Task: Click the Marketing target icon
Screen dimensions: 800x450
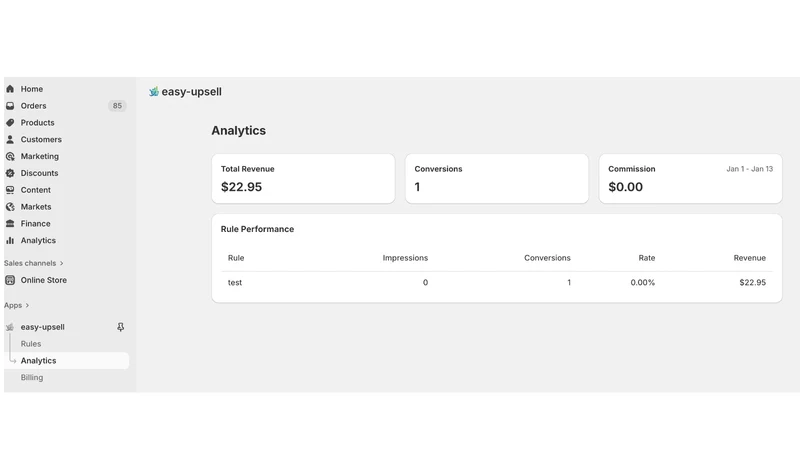Action: 10,156
